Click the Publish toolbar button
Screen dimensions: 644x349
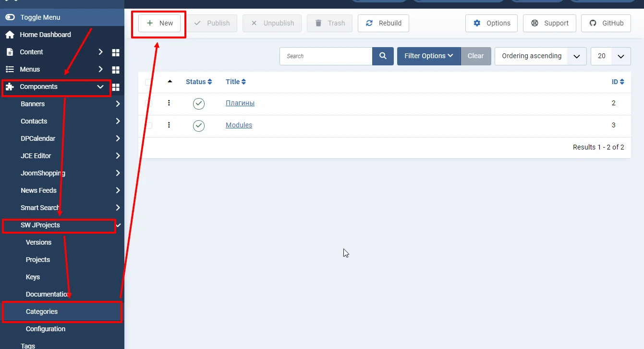[x=211, y=23]
